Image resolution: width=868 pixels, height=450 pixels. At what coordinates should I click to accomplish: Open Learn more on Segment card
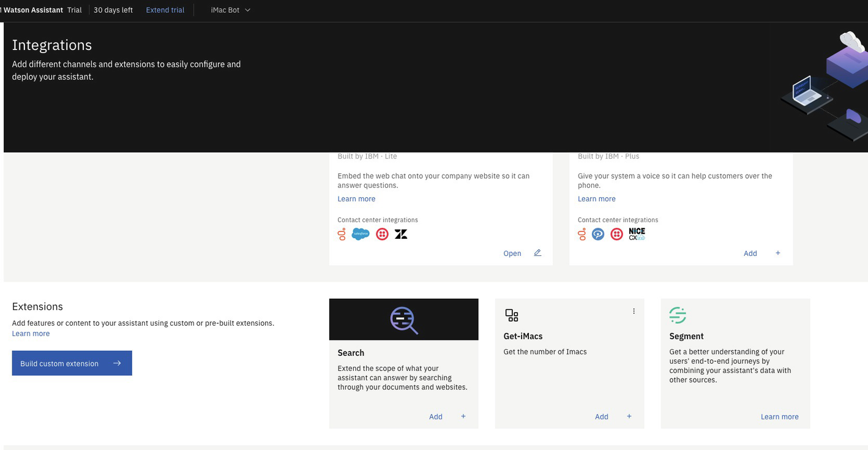(779, 416)
